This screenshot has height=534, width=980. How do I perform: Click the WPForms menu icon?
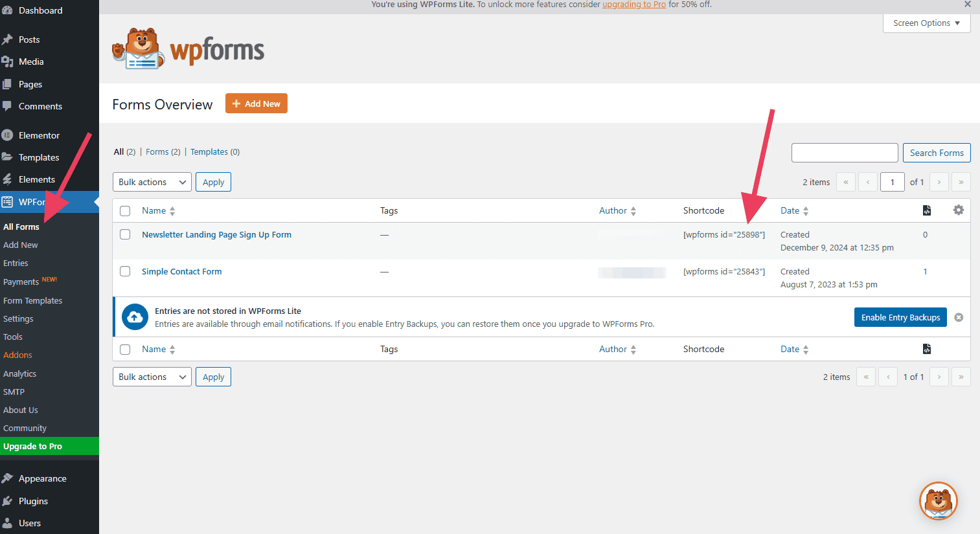pos(7,202)
